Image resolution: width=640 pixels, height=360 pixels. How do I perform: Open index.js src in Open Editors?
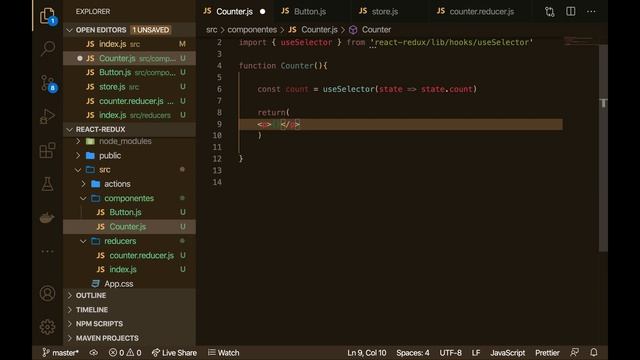click(129, 44)
